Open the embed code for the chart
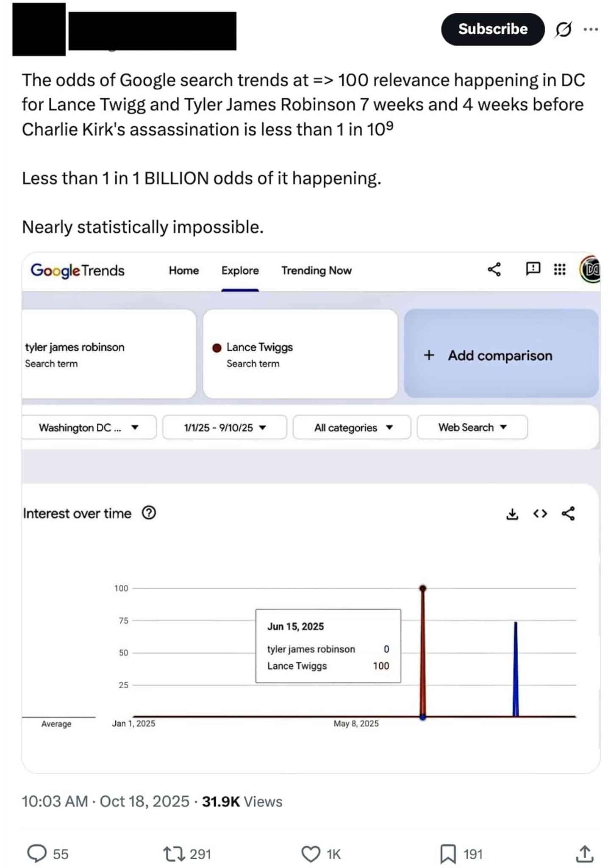Image resolution: width=608 pixels, height=868 pixels. 540,514
